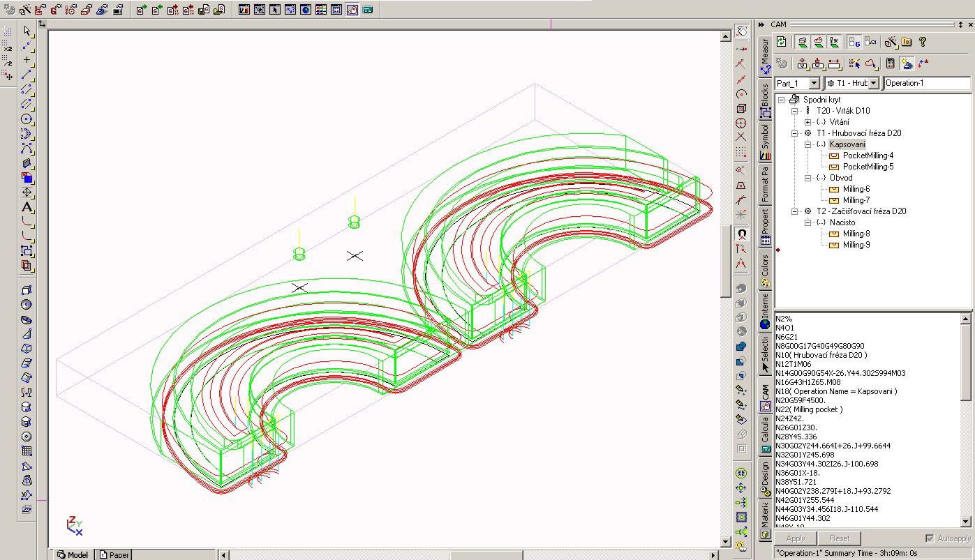Select Milling-8 operation
The height and width of the screenshot is (560, 975).
click(x=856, y=234)
